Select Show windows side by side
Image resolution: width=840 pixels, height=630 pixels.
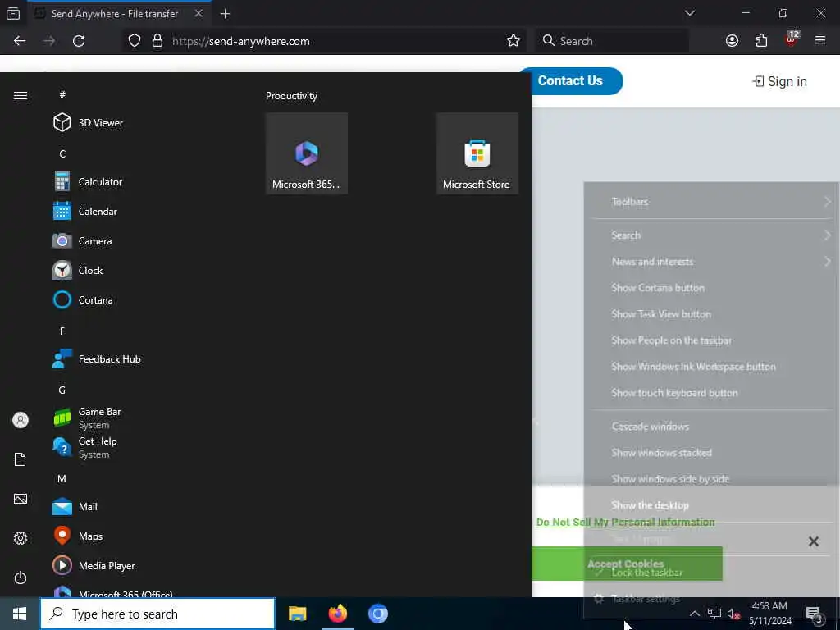[x=711, y=479]
